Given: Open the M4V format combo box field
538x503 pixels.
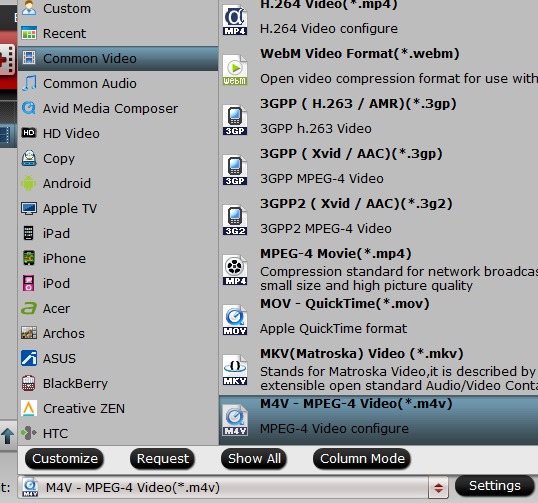Looking at the screenshot, I should (x=233, y=487).
